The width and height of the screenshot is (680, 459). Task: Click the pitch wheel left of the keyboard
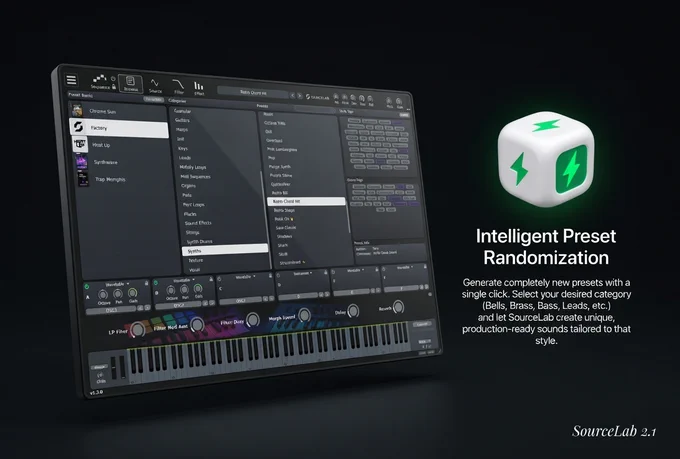pos(114,368)
